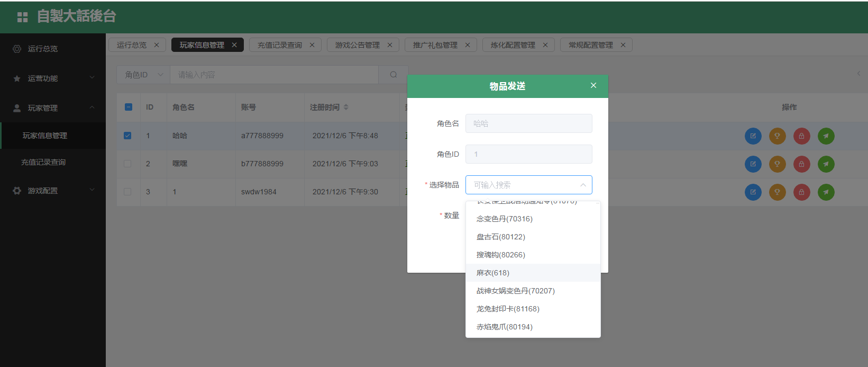Check the checkbox for player 嘿嘿
This screenshot has height=367, width=868.
click(x=127, y=164)
